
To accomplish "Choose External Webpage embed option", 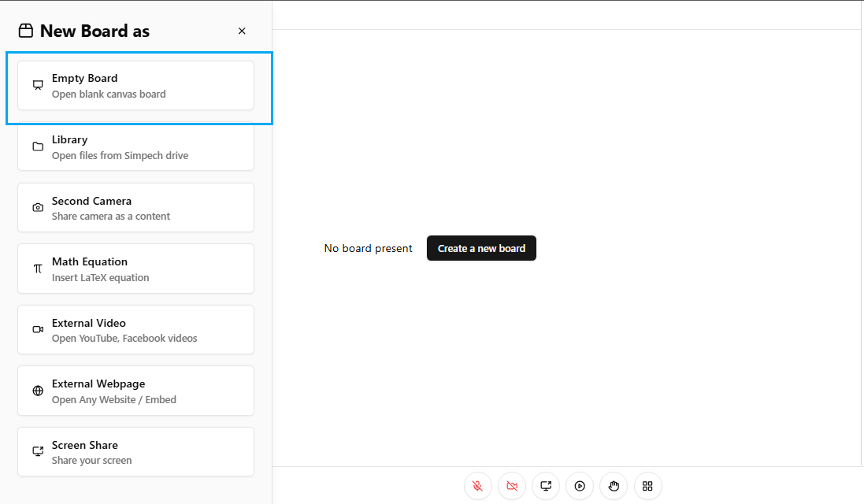I will (135, 391).
